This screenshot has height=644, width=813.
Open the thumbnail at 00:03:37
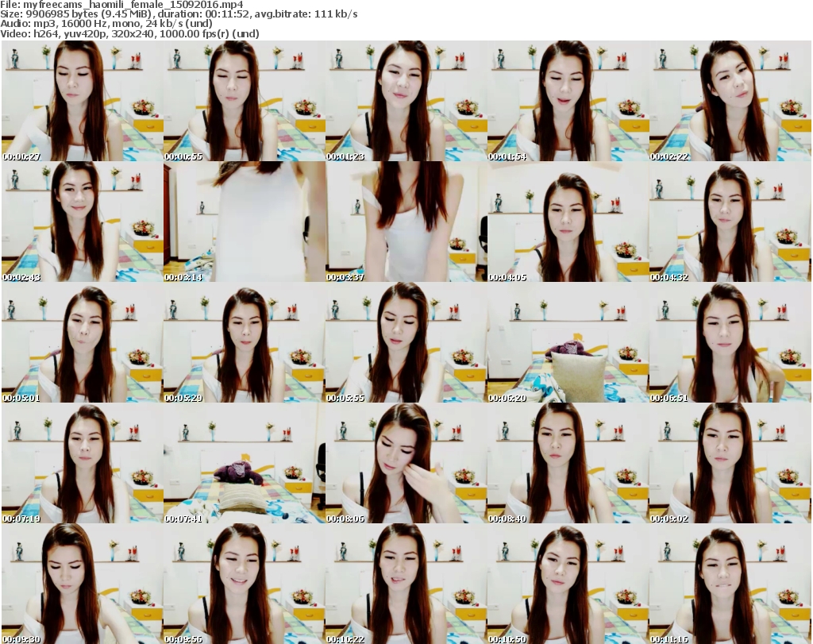click(x=406, y=222)
